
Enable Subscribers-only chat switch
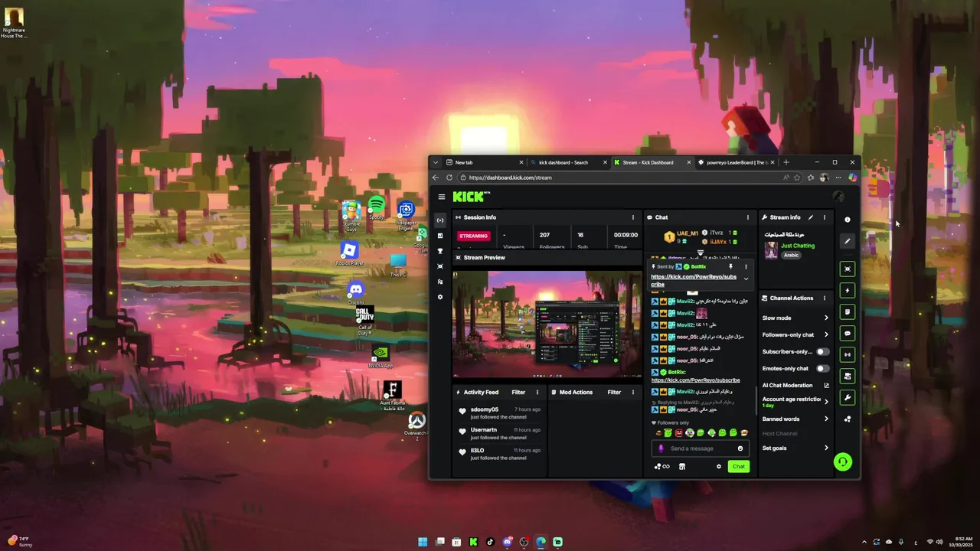click(822, 351)
